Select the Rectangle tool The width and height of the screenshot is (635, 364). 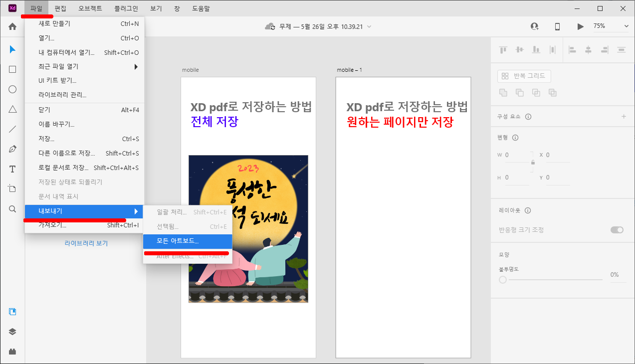click(12, 69)
